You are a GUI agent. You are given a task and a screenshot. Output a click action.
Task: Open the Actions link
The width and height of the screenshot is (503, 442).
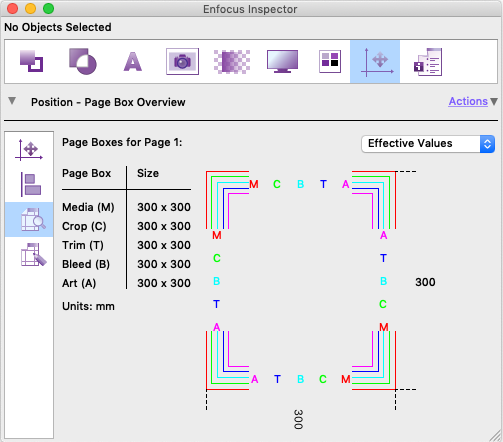tap(468, 101)
